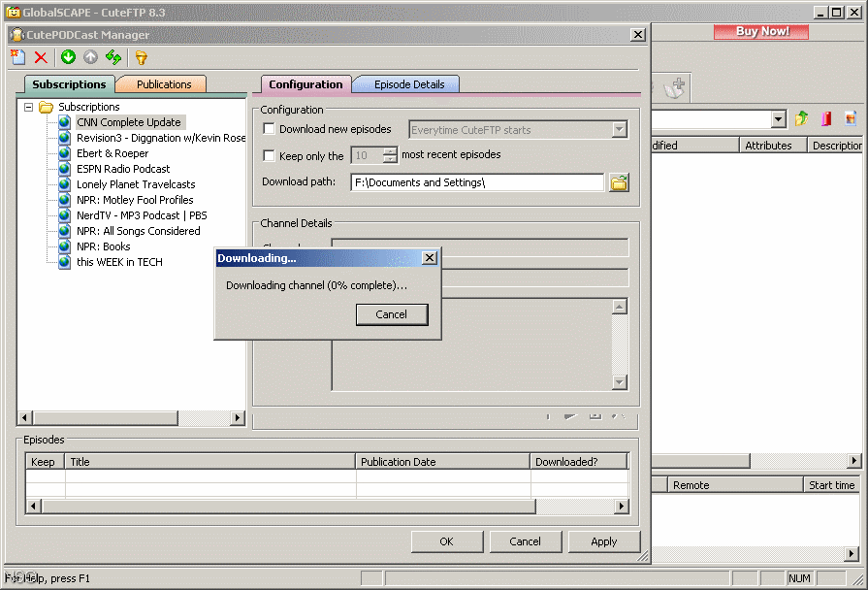Click the subscriptions tree horizontal scrollbar thumb
The image size is (868, 590).
105,417
